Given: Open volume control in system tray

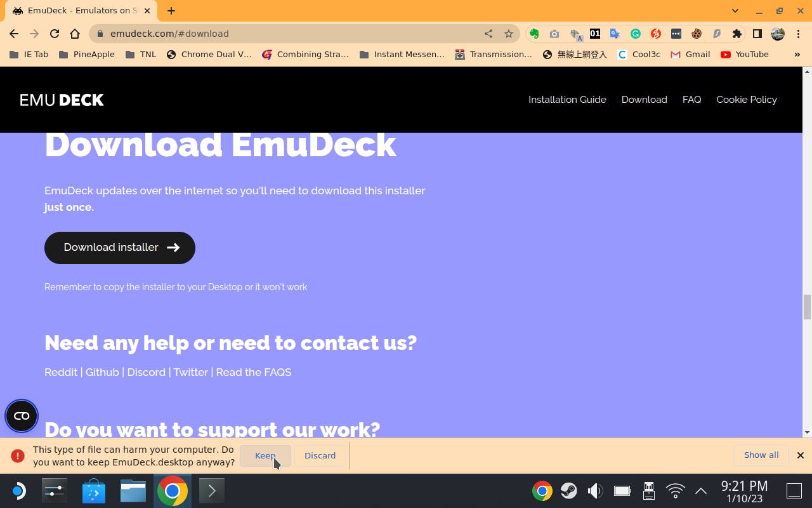Looking at the screenshot, I should tap(595, 491).
